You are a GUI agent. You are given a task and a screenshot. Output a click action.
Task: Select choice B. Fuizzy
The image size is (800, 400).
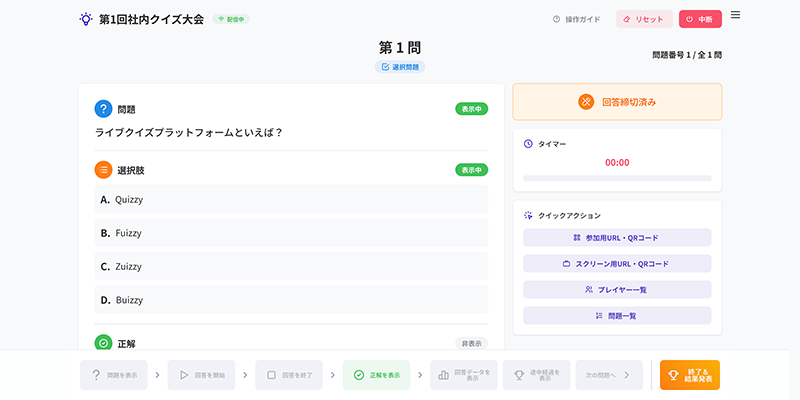coord(291,233)
